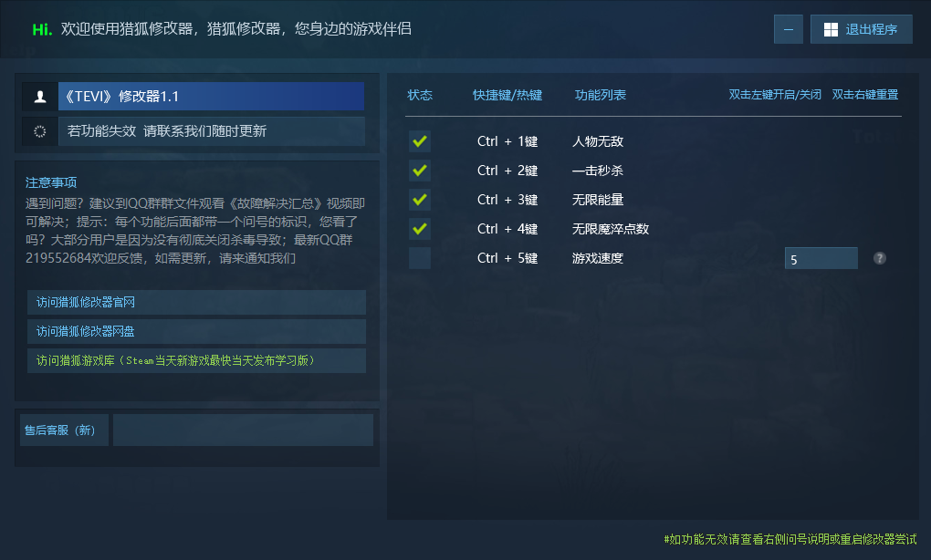The width and height of the screenshot is (931, 560).
Task: Toggle the 人物无敌 invincibility checkbox
Action: tap(420, 141)
